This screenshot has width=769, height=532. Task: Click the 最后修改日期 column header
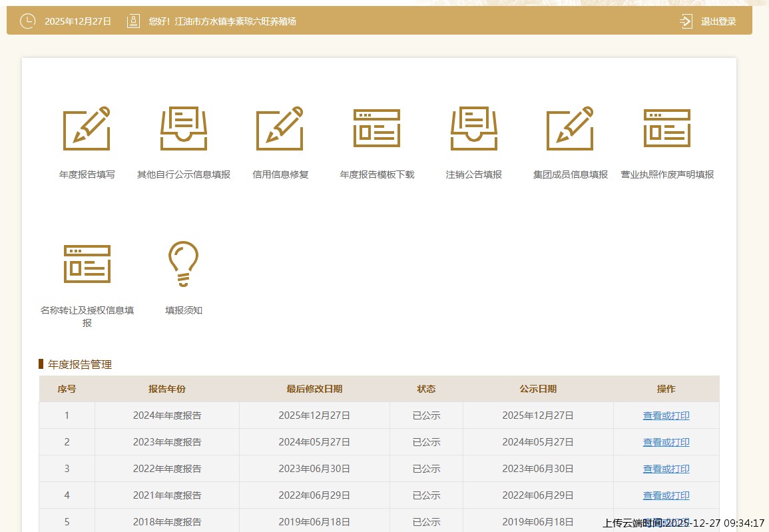[314, 389]
